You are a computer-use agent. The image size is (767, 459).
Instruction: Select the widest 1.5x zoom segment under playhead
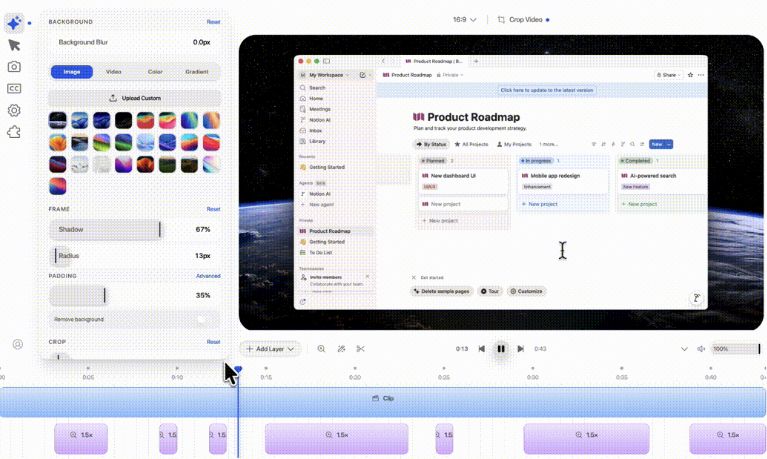(x=337, y=439)
